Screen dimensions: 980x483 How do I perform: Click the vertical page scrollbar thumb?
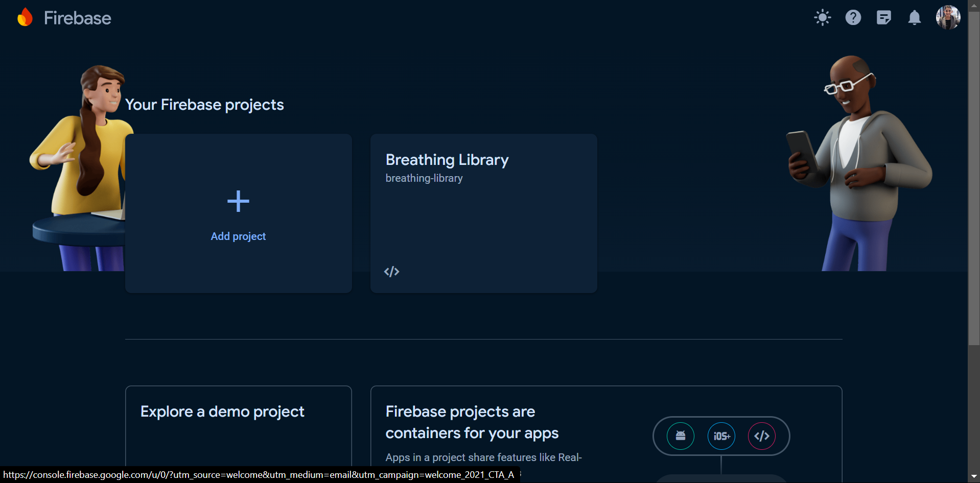(974, 179)
